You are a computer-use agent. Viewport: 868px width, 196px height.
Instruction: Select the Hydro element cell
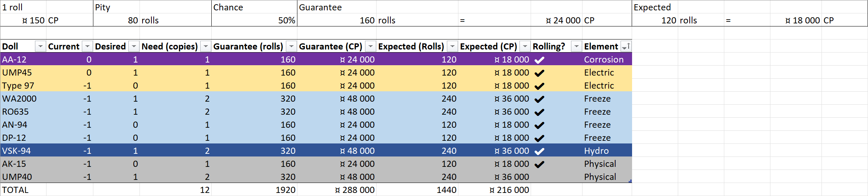pos(607,151)
